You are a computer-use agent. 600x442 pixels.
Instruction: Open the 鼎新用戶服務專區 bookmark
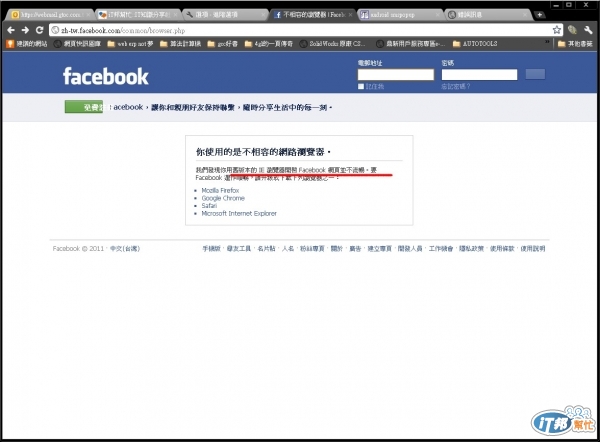click(411, 44)
